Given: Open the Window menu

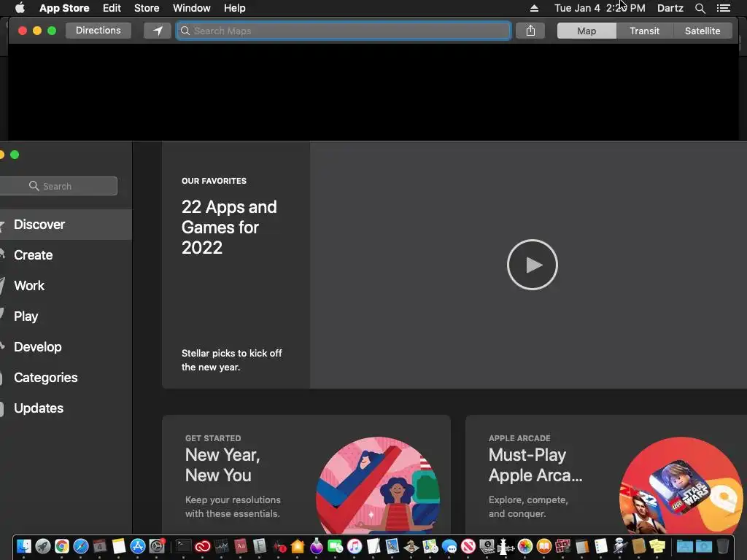Looking at the screenshot, I should [192, 8].
